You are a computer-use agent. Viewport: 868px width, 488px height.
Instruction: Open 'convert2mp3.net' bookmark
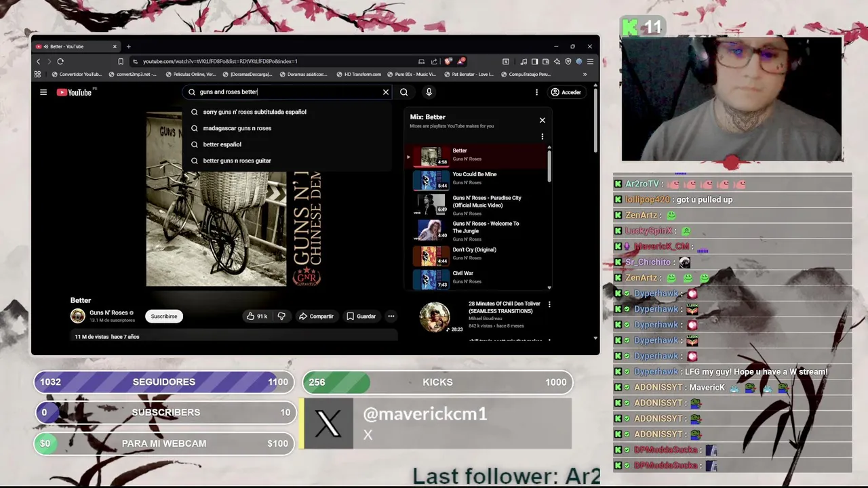[x=133, y=75]
